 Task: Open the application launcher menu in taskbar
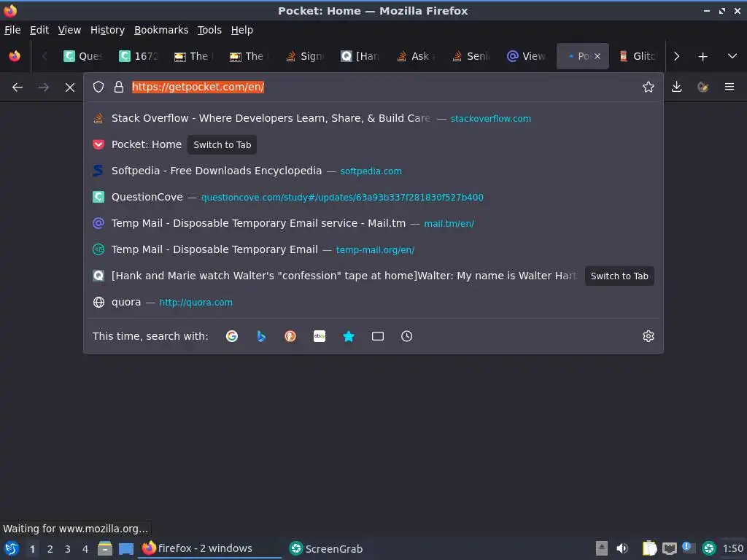(x=12, y=548)
